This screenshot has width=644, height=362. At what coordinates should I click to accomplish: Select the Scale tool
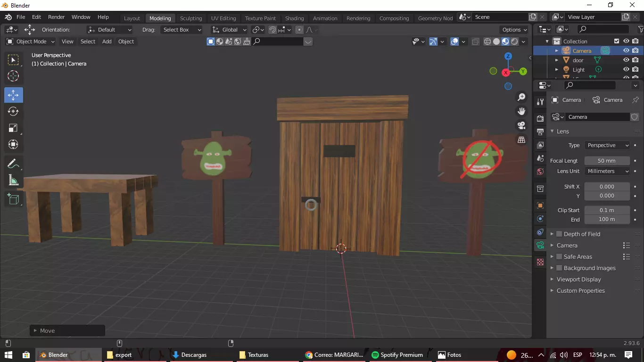pyautogui.click(x=14, y=128)
